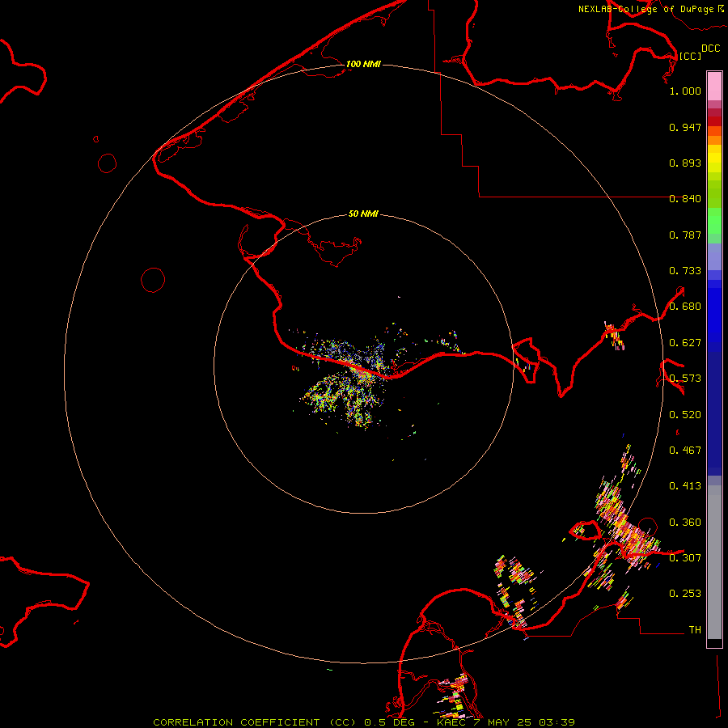Click the 0.627 value on the color scale
The height and width of the screenshot is (728, 728).
click(x=685, y=343)
